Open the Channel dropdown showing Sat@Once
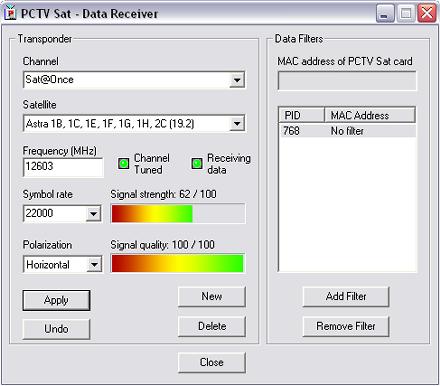 point(237,80)
